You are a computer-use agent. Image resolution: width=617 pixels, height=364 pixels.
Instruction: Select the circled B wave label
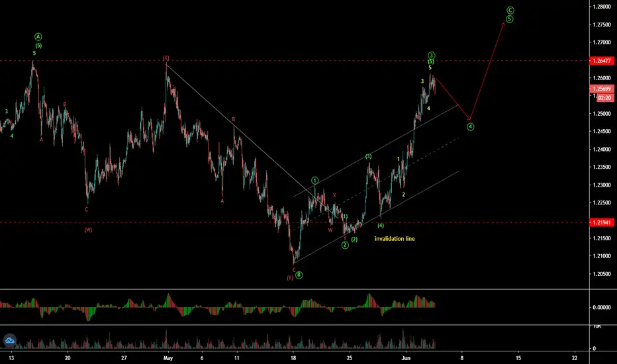299,275
